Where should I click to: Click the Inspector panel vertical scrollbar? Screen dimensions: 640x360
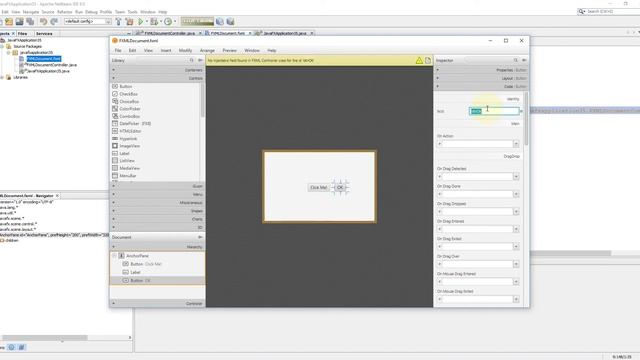(x=526, y=118)
